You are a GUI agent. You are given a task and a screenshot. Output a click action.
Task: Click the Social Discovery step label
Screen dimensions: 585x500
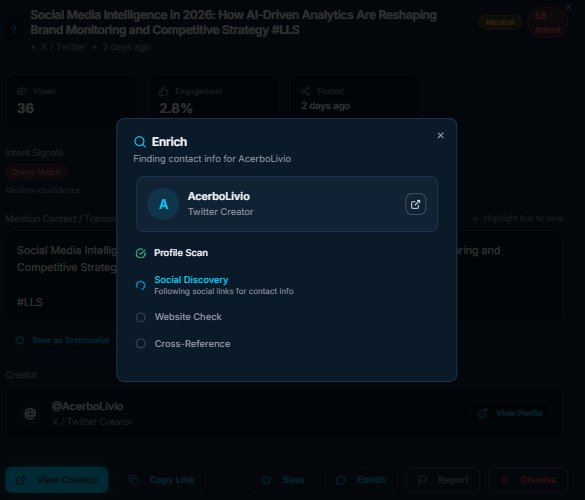point(191,279)
